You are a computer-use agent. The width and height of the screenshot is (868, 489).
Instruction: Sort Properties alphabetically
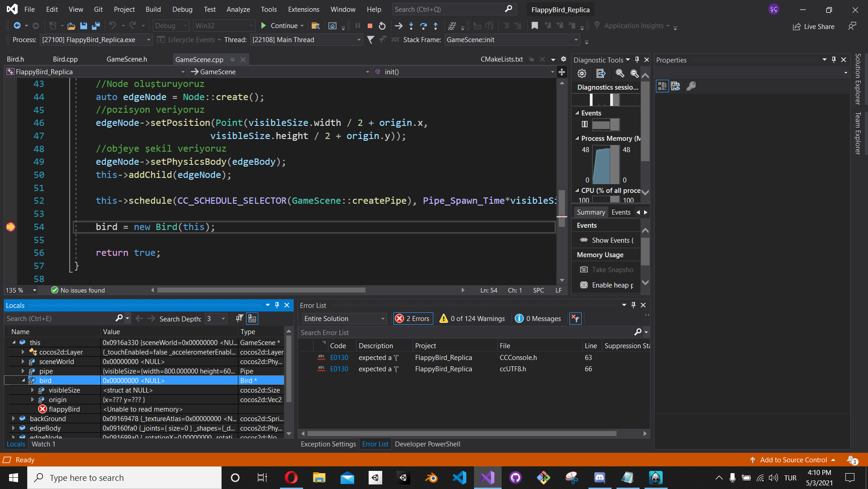pyautogui.click(x=675, y=86)
